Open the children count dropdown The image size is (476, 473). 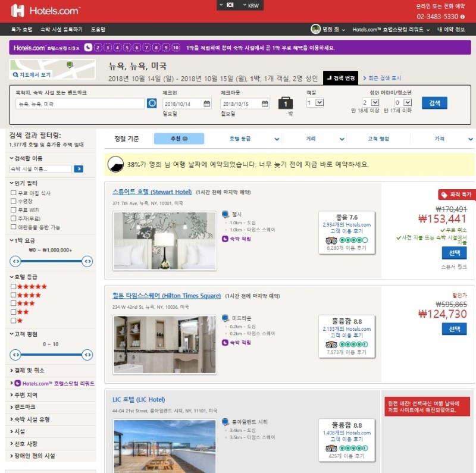click(x=403, y=102)
